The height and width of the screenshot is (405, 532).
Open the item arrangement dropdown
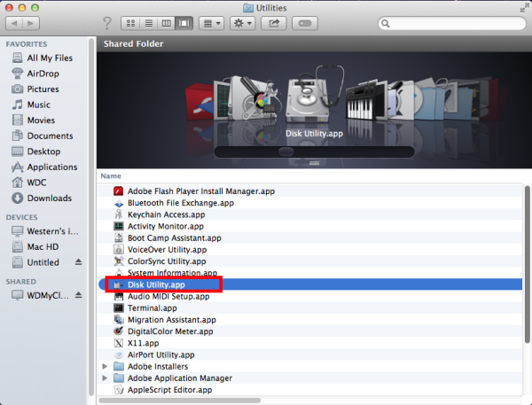click(211, 23)
